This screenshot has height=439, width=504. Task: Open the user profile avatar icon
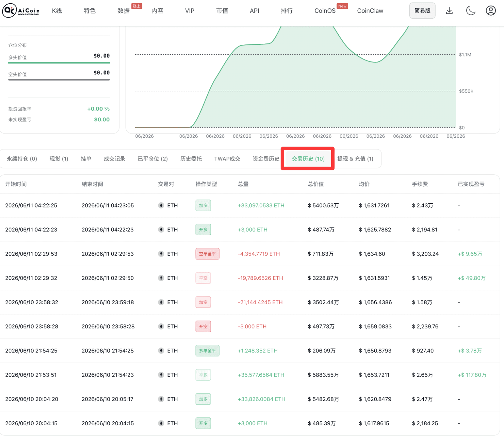(x=491, y=11)
